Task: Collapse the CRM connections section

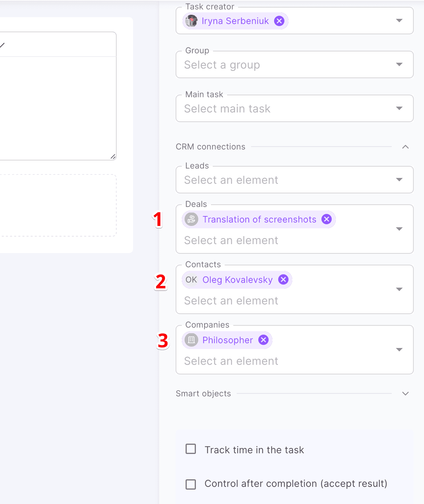Action: pos(405,147)
